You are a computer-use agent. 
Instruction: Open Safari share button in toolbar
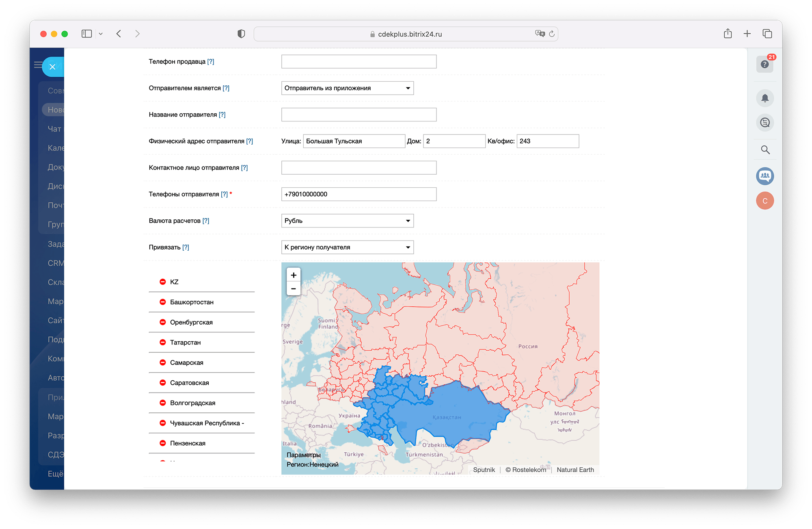tap(728, 34)
